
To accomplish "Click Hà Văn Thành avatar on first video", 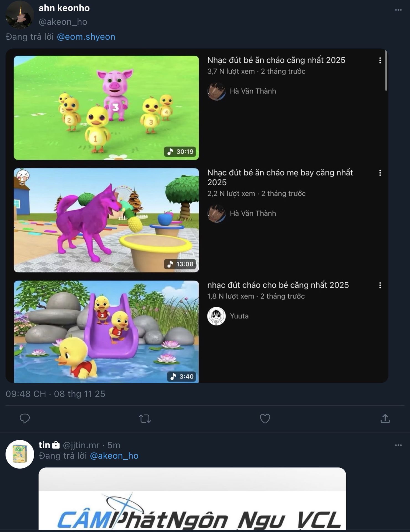I will click(x=216, y=91).
